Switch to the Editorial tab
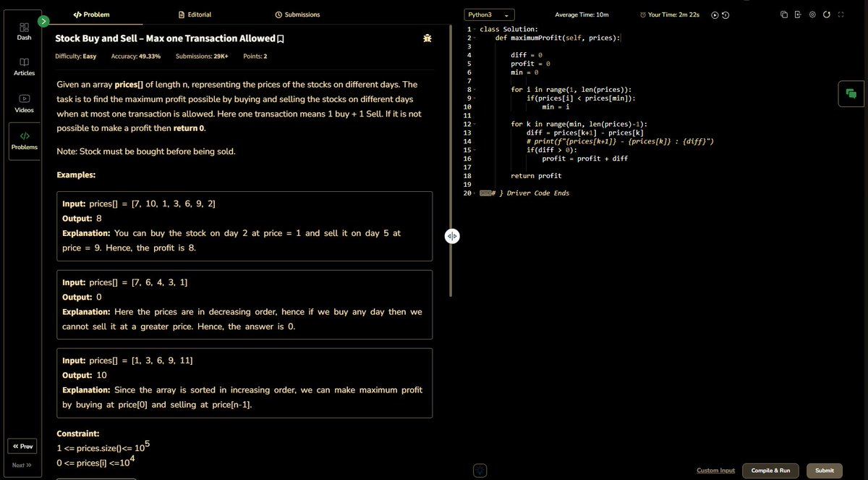 click(x=195, y=14)
